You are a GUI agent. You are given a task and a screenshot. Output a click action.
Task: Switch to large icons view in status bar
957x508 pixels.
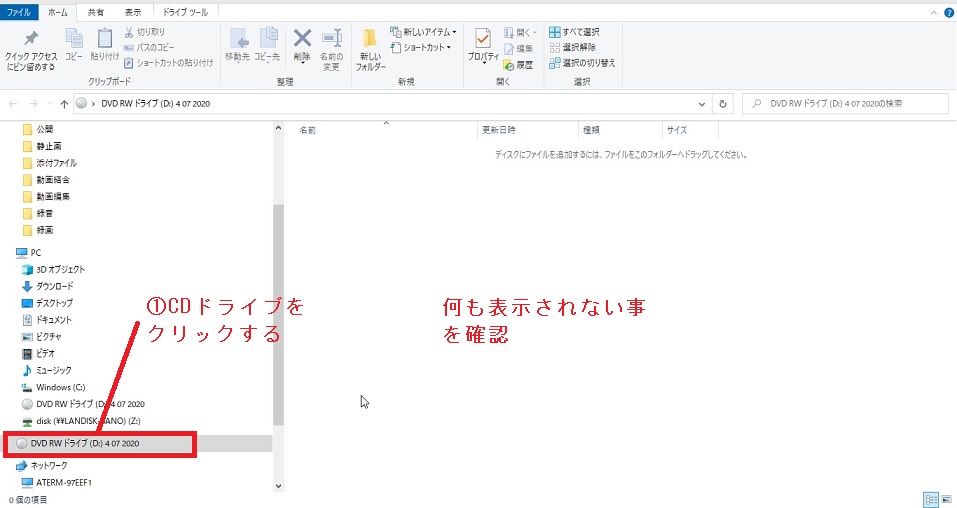tap(945, 498)
